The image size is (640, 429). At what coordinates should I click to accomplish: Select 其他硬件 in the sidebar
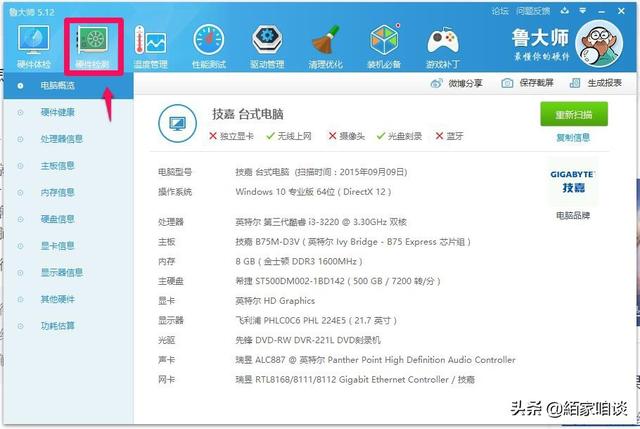coord(69,299)
